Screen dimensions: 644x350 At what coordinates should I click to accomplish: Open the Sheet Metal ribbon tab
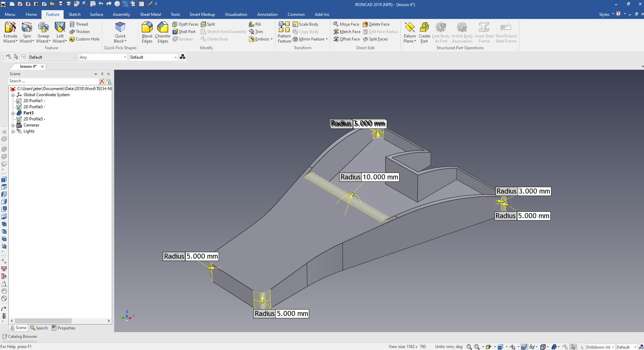click(150, 14)
